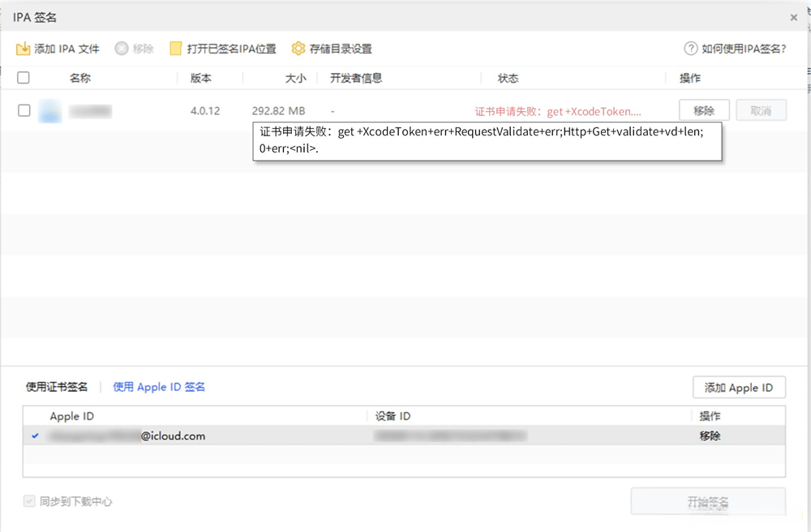The height and width of the screenshot is (532, 811).
Task: Click the app thumbnail in the file row
Action: coord(50,110)
